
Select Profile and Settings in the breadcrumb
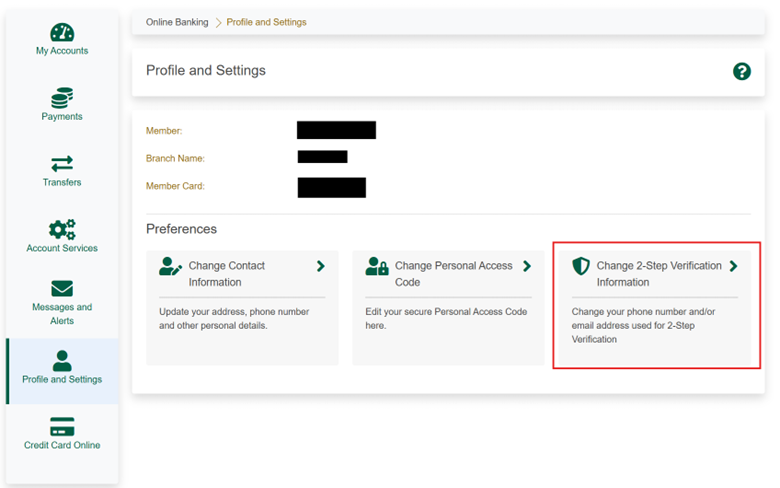coord(266,22)
